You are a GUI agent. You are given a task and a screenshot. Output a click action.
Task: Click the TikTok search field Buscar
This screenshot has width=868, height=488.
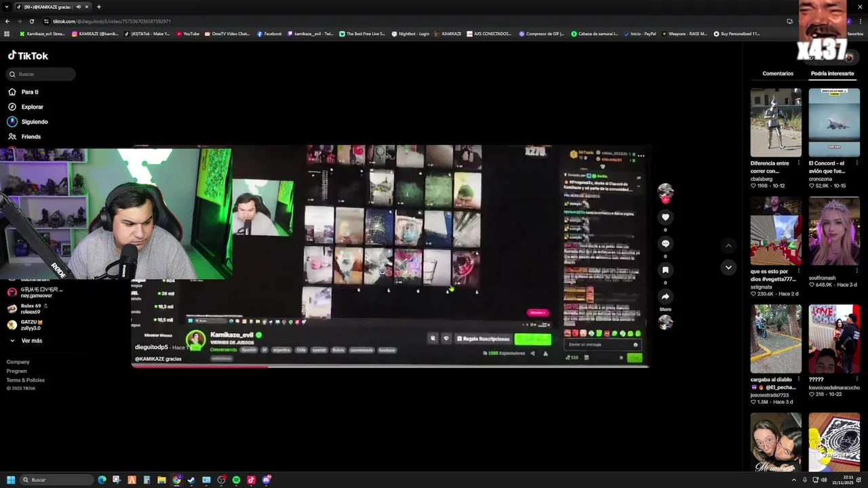pos(41,74)
